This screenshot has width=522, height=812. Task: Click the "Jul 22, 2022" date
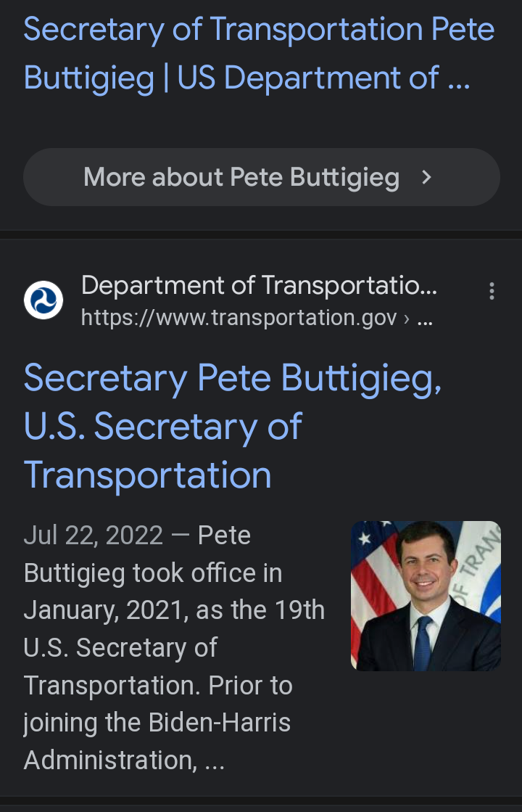(x=94, y=536)
